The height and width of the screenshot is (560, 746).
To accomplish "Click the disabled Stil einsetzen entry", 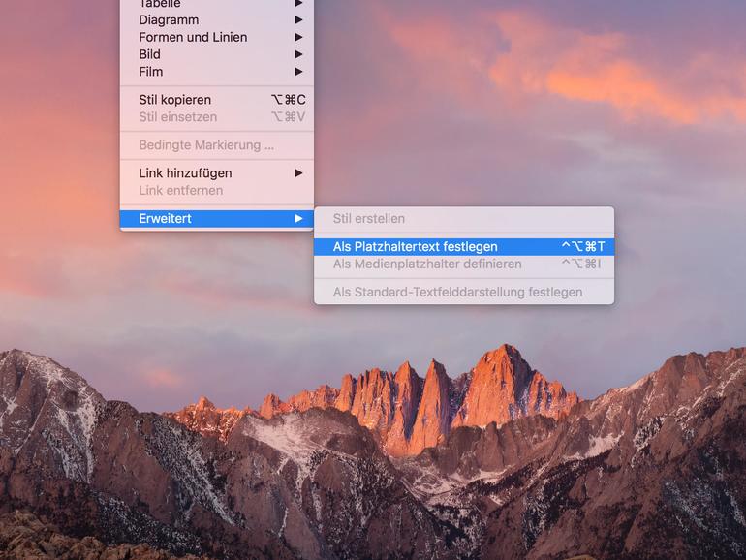I will click(x=216, y=116).
